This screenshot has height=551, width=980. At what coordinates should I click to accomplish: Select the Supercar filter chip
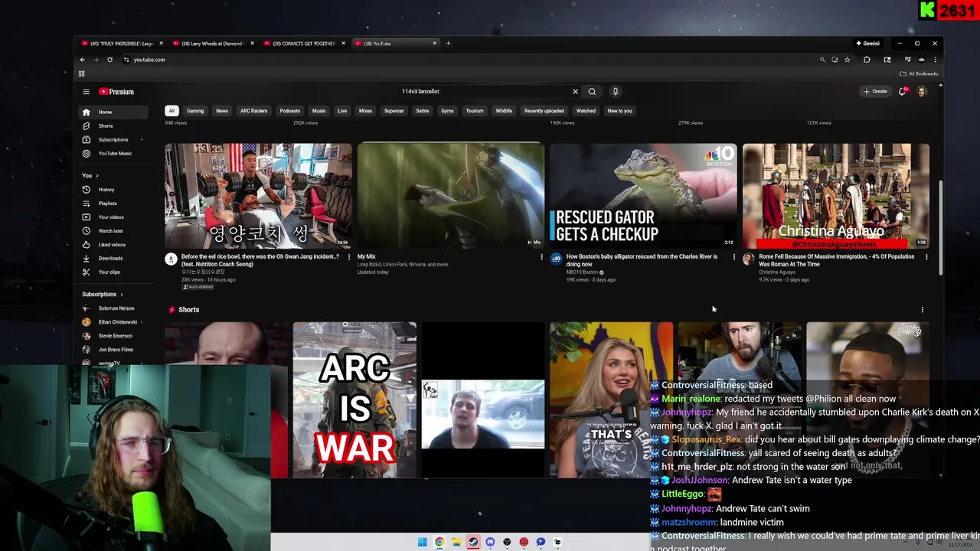394,111
